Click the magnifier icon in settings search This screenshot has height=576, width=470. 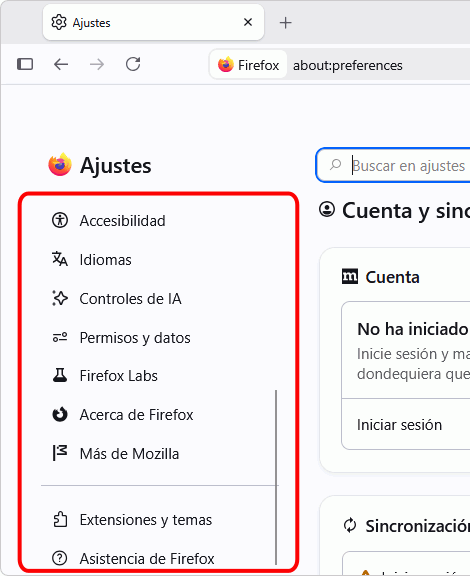(x=335, y=165)
